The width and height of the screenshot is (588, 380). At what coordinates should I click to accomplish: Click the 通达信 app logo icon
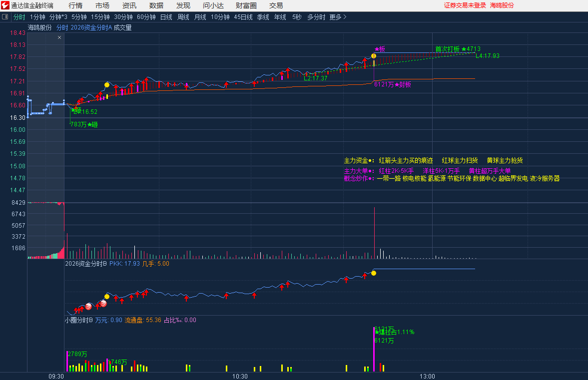5,5
